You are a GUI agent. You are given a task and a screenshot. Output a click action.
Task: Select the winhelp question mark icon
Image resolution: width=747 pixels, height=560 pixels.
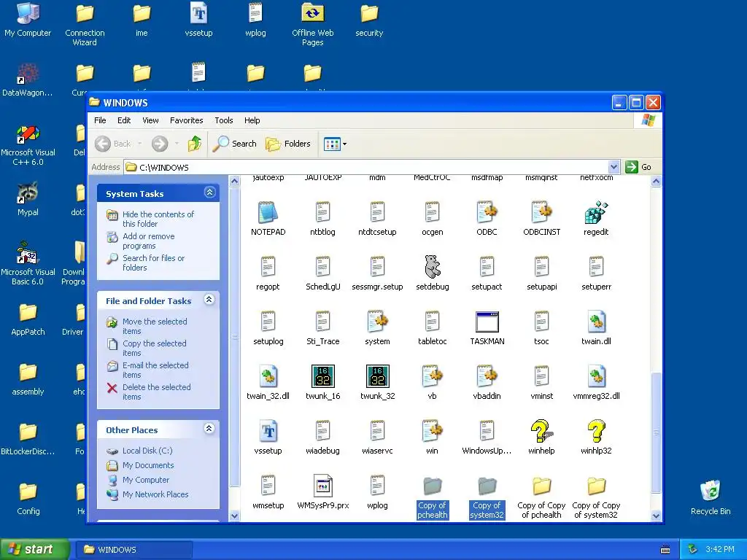click(541, 431)
